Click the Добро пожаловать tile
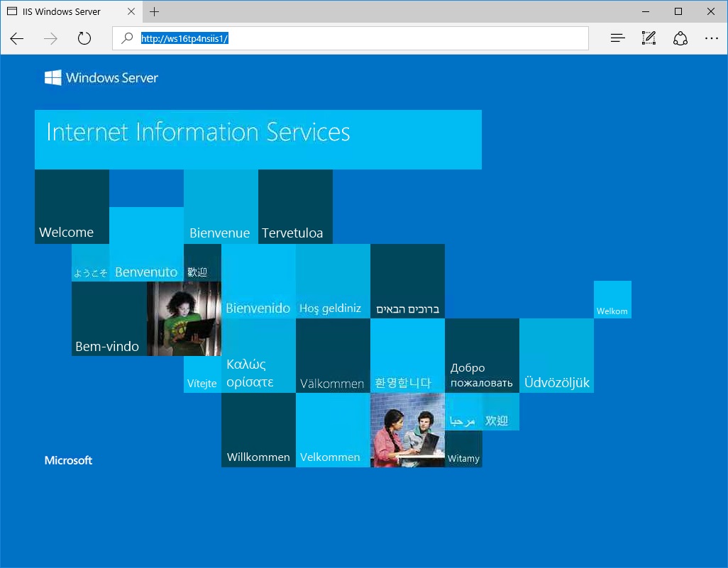The width and height of the screenshot is (728, 568). [x=482, y=355]
